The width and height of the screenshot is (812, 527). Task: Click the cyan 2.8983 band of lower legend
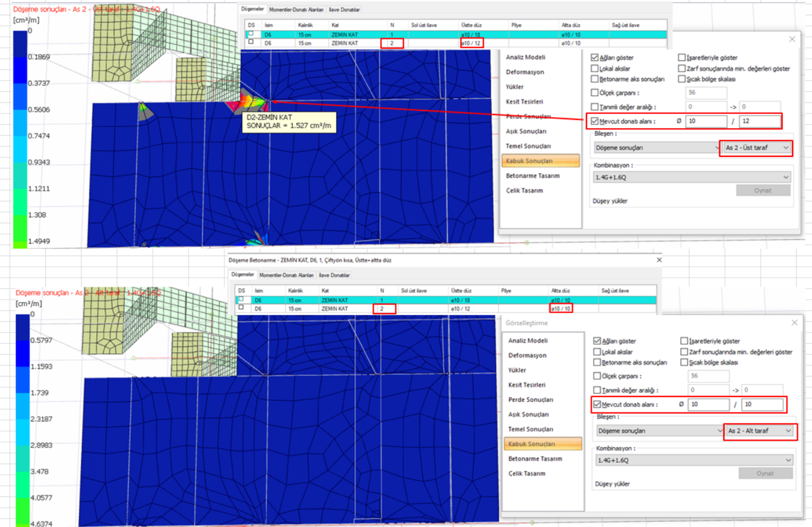(x=22, y=458)
